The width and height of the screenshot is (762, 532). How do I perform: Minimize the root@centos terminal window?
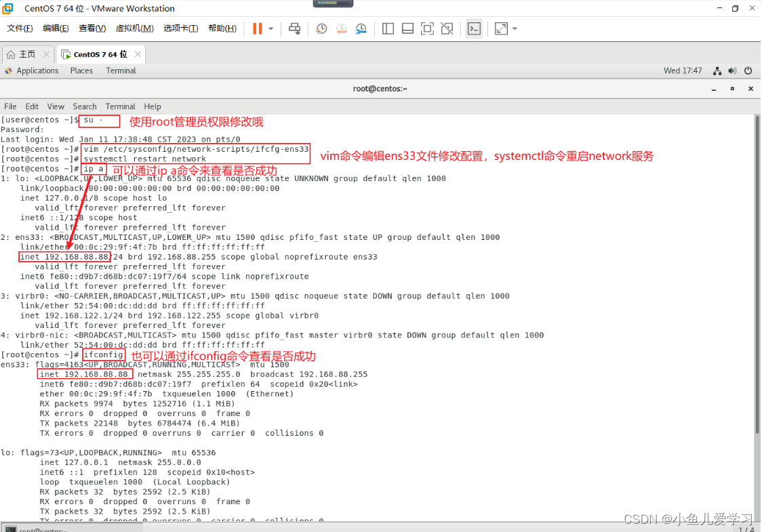[714, 89]
